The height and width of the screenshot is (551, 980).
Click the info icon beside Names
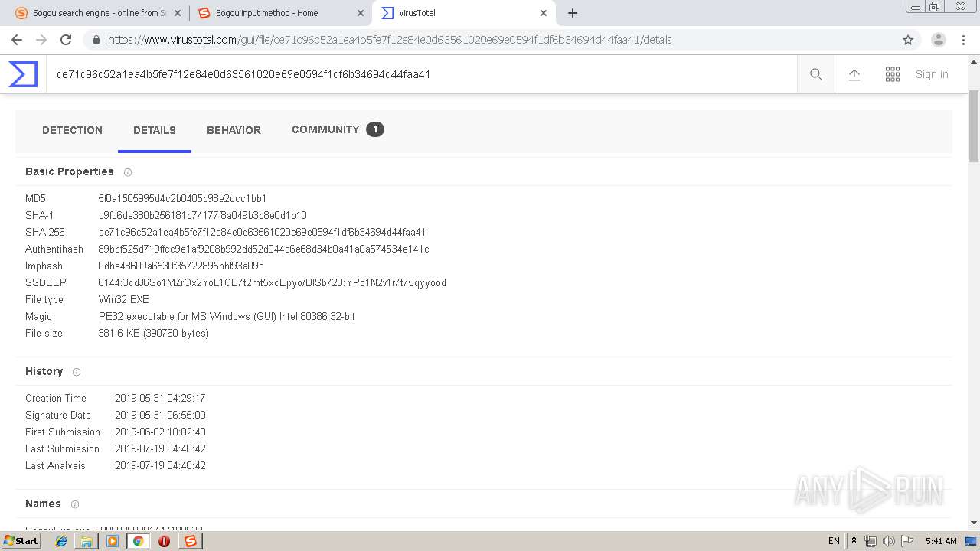[75, 504]
